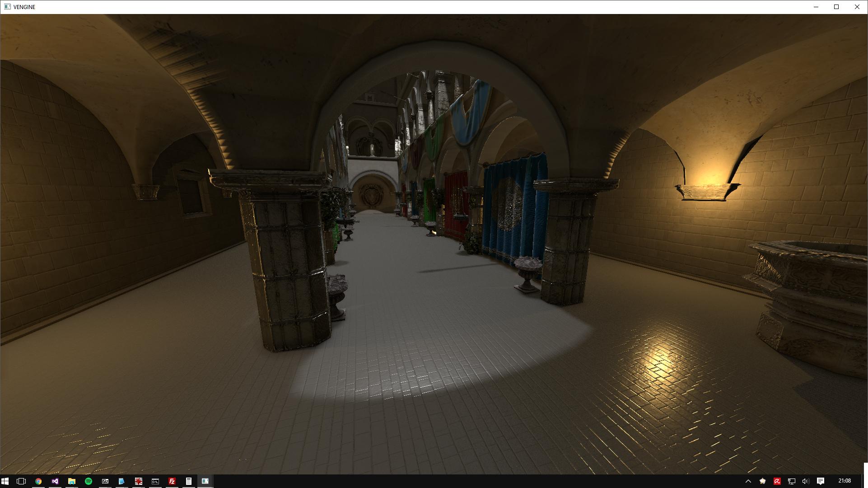Open the Avira antivirus tray icon
This screenshot has width=868, height=488.
click(x=777, y=481)
